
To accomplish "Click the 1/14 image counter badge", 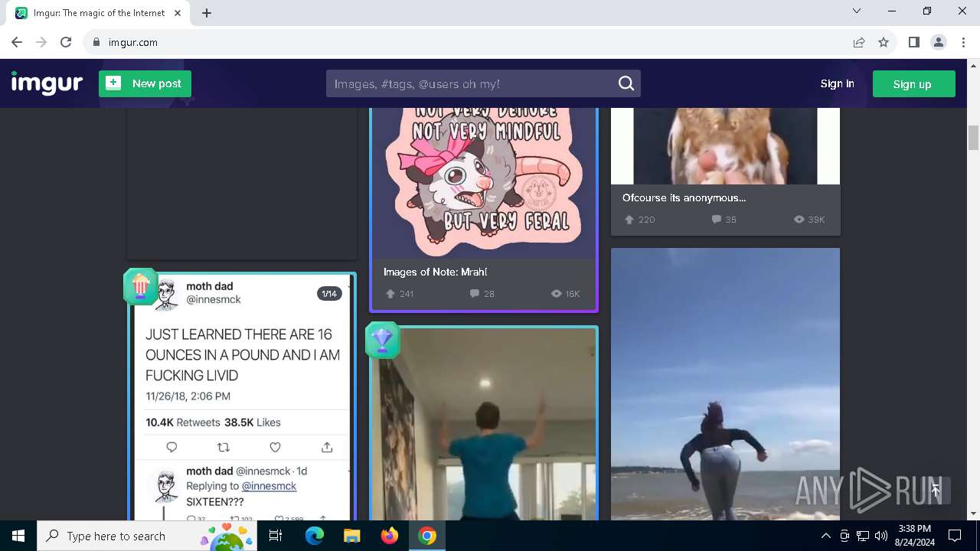I will tap(329, 294).
